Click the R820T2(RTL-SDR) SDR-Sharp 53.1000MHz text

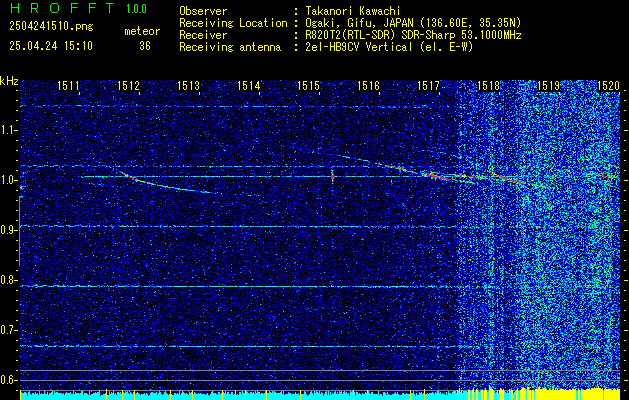tap(413, 35)
